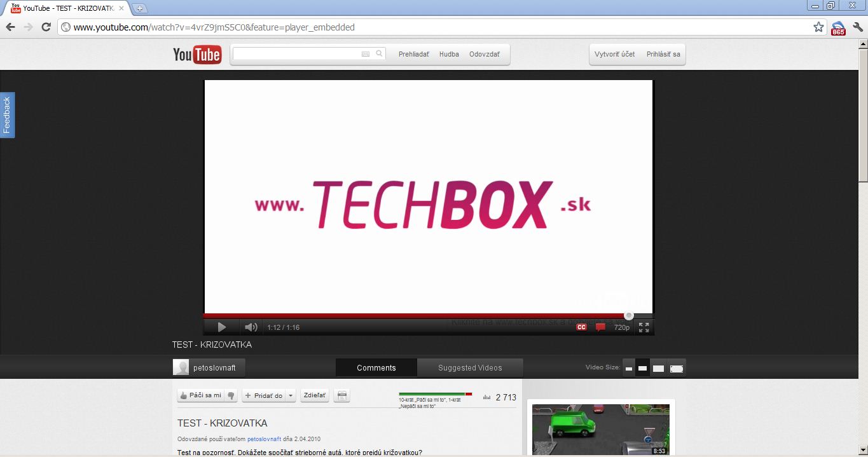Image resolution: width=868 pixels, height=457 pixels.
Task: Click the Pridať do button
Action: click(263, 395)
